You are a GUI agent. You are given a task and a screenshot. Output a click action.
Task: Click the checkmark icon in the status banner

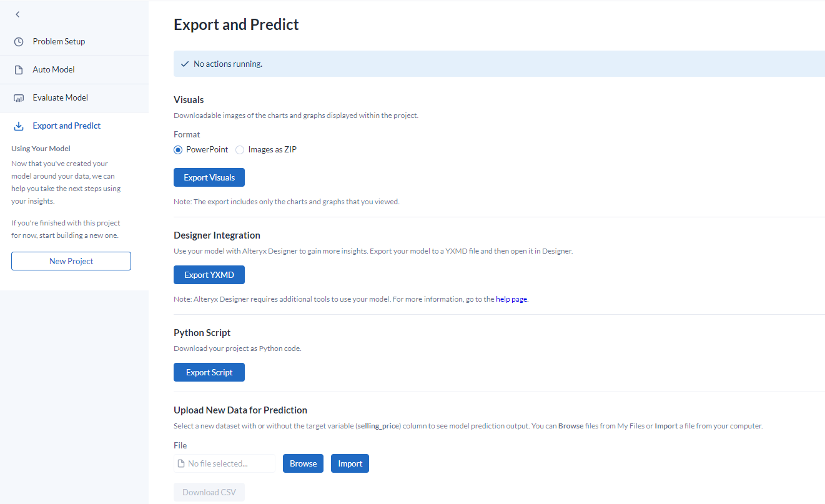click(184, 64)
